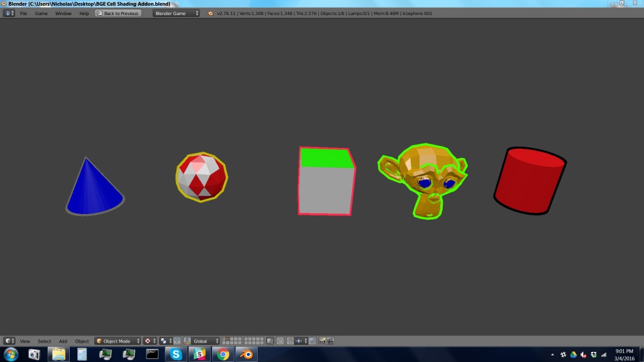This screenshot has width=644, height=362.
Task: Click the Info editor type icon
Action: pyautogui.click(x=9, y=13)
